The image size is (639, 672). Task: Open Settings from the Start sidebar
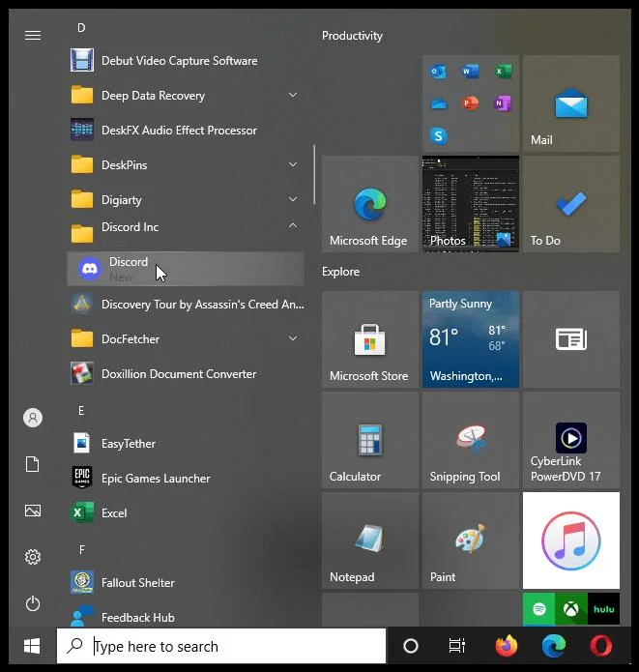point(33,557)
